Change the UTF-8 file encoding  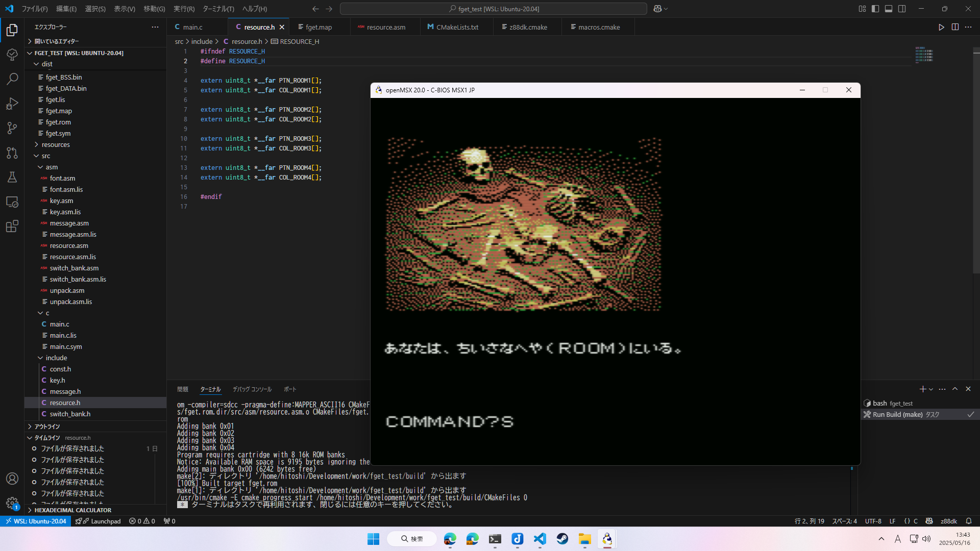(x=873, y=521)
